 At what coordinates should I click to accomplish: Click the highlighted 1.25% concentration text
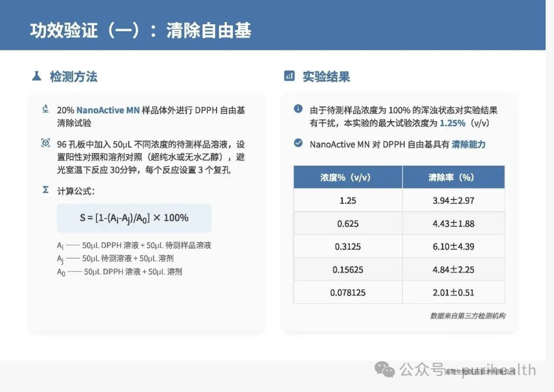click(x=452, y=123)
